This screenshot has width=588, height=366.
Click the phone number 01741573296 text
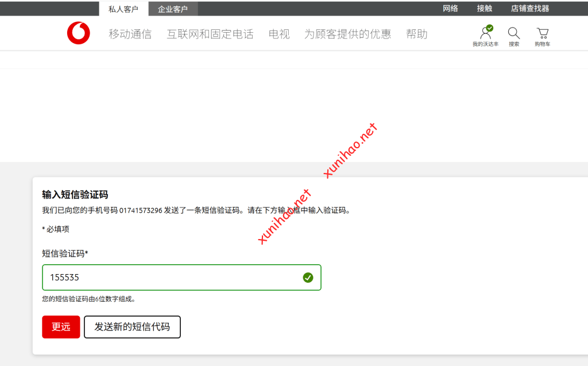point(141,210)
